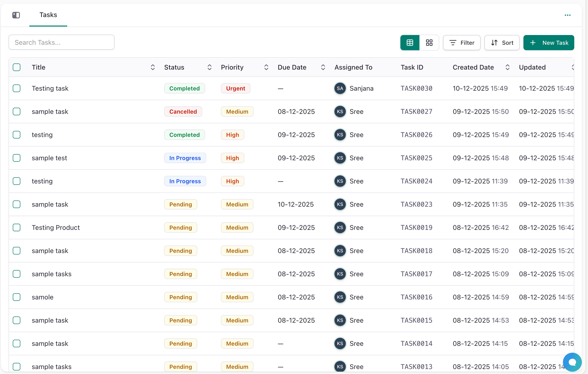Click due date 10-12-2025 cell
Screen dimensions: 588x374
click(x=296, y=204)
